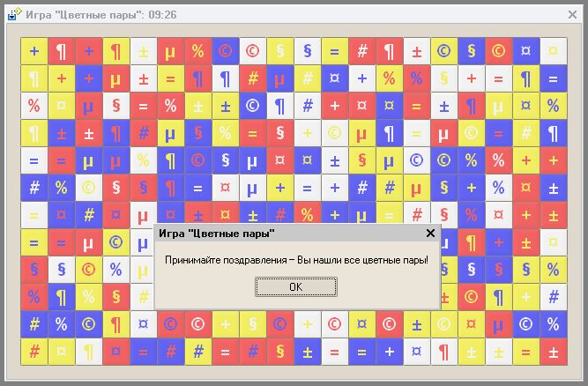Screen dimensions: 588x386
Task: Click the yellow tile with blue plus in top-left corner
Action: pyautogui.click(x=34, y=51)
